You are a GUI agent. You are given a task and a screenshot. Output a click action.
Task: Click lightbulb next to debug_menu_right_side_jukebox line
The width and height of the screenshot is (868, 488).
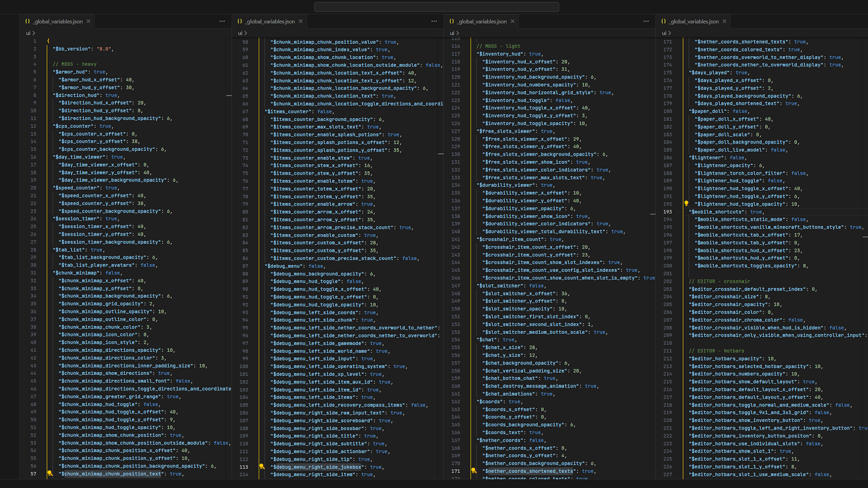point(262,466)
